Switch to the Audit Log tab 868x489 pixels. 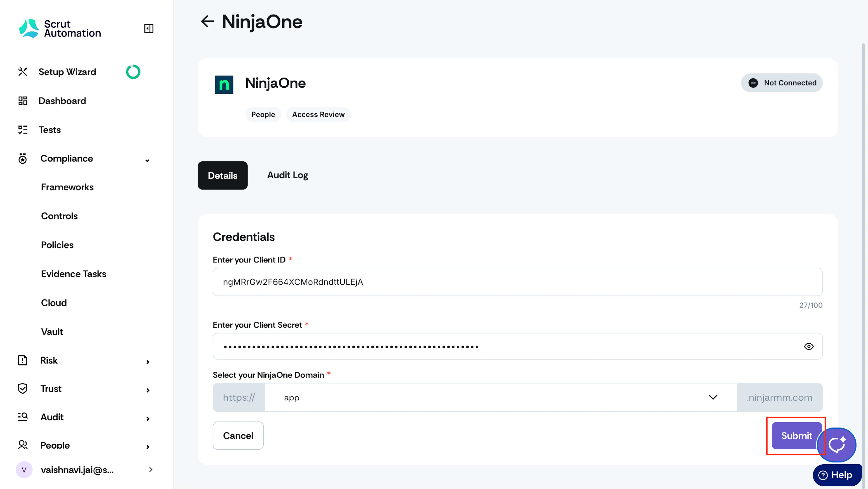(288, 175)
